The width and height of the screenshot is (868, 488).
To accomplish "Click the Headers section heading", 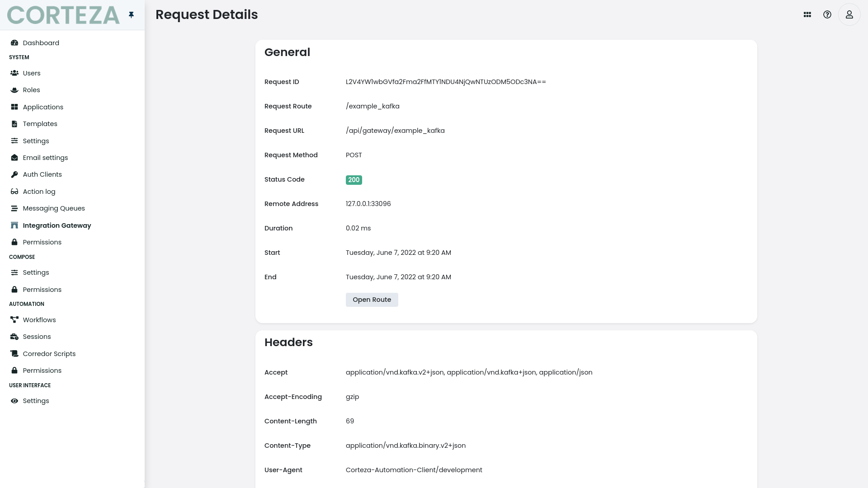I will pos(288,342).
